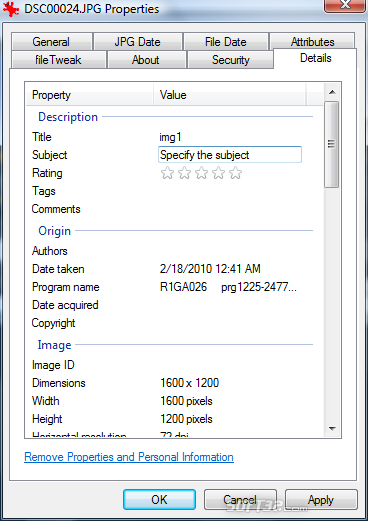Open the File Date tab

click(226, 42)
